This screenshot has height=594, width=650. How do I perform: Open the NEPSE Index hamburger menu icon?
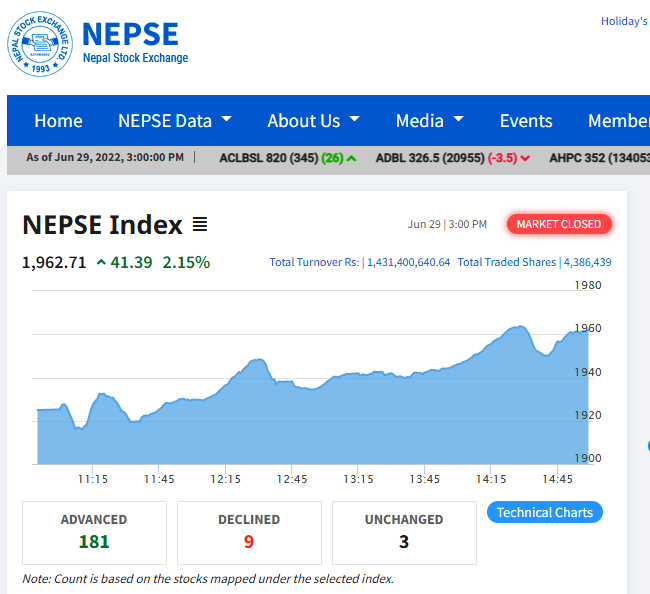(200, 225)
